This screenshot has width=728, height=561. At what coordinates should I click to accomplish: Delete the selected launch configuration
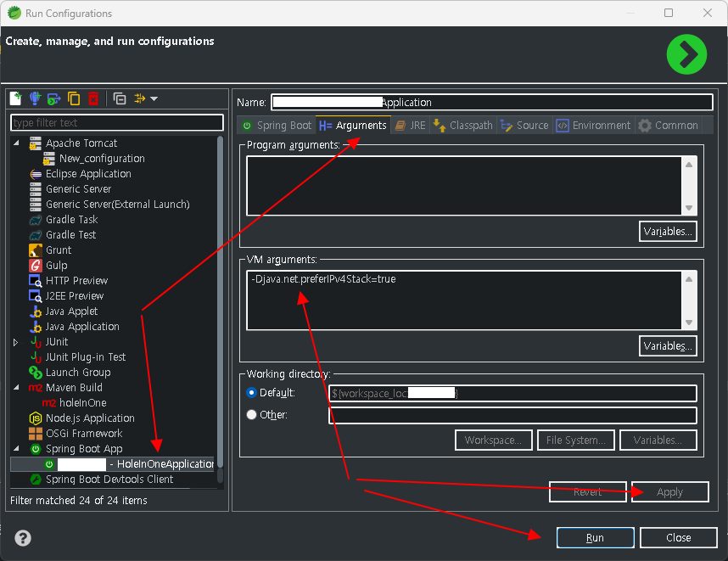93,98
